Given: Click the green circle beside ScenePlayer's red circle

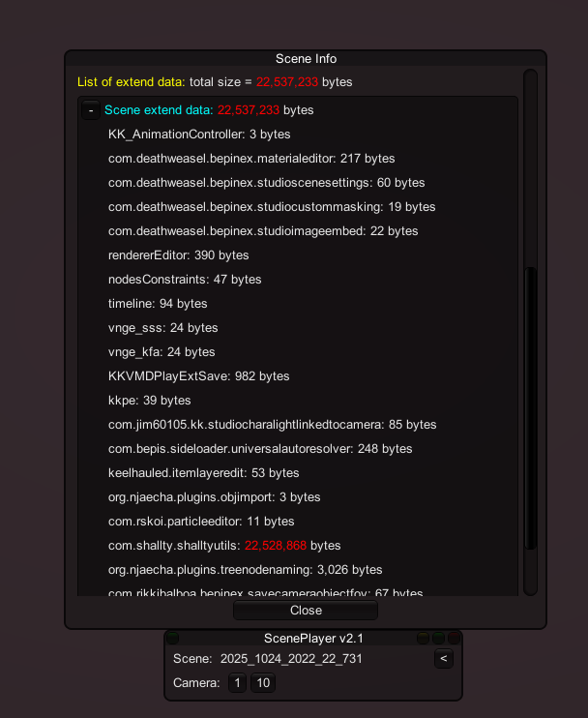Looking at the screenshot, I should pos(438,638).
